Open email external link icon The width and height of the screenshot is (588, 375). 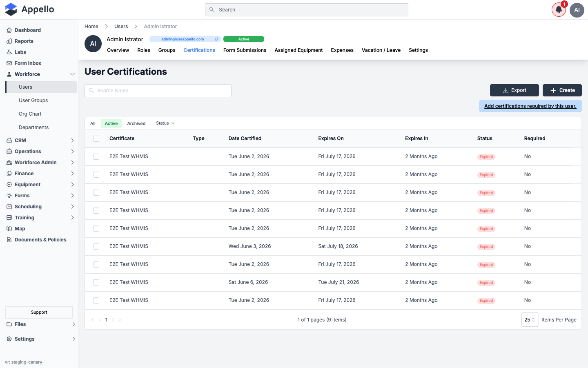click(x=216, y=39)
